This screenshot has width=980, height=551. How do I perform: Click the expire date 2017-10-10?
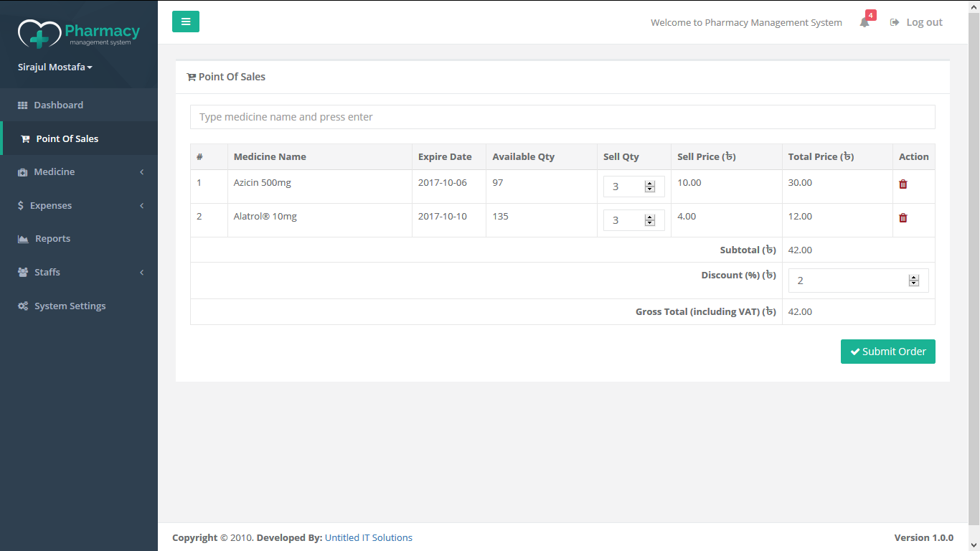[443, 216]
